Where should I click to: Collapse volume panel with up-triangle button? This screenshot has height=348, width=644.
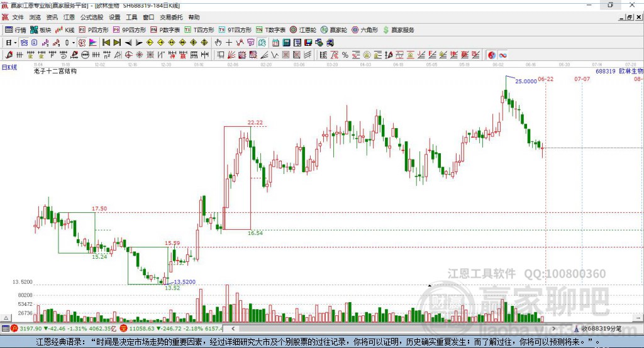(6, 318)
